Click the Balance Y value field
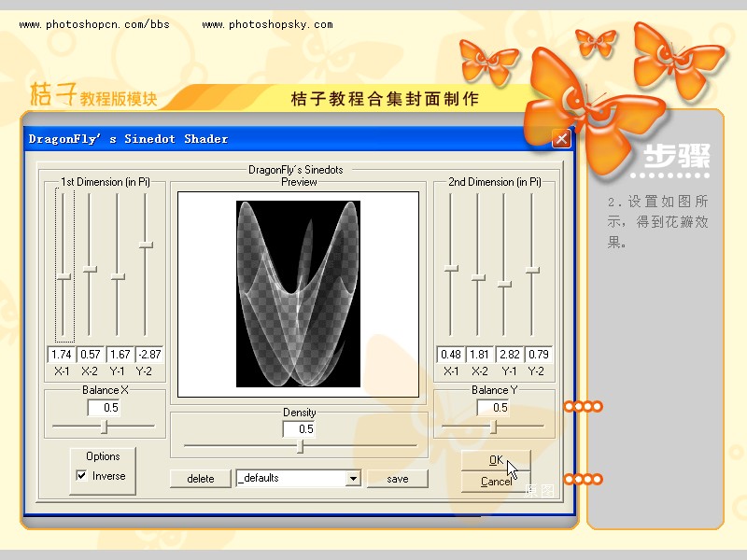This screenshot has width=747, height=560. pyautogui.click(x=493, y=408)
